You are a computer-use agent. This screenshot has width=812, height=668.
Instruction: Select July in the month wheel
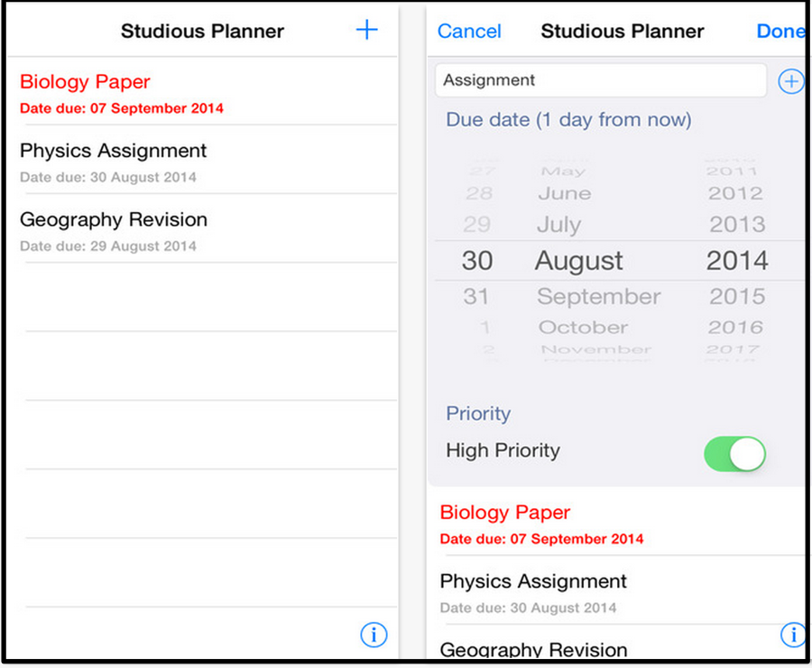tap(559, 225)
